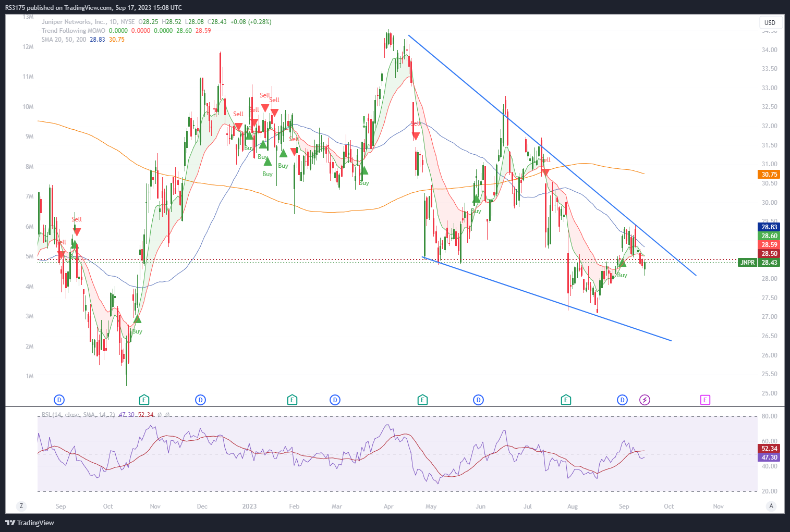Click the Sell arrow in July 2023

tap(545, 172)
